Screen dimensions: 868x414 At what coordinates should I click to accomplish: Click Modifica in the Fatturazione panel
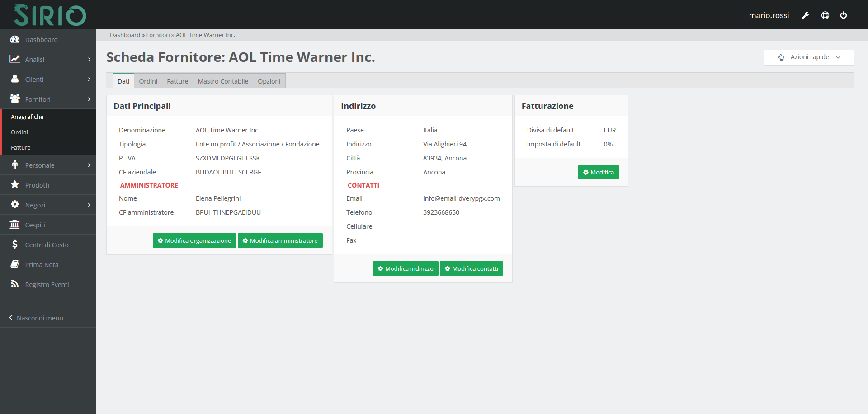coord(599,172)
